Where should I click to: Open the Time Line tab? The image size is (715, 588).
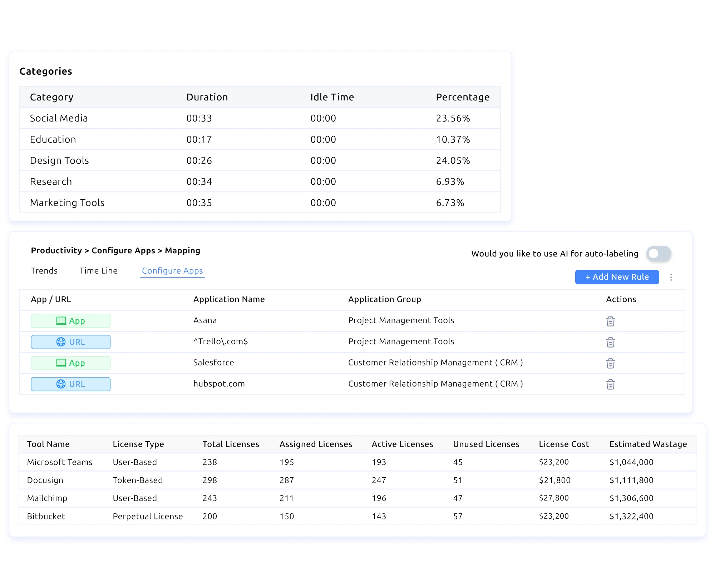click(x=98, y=271)
